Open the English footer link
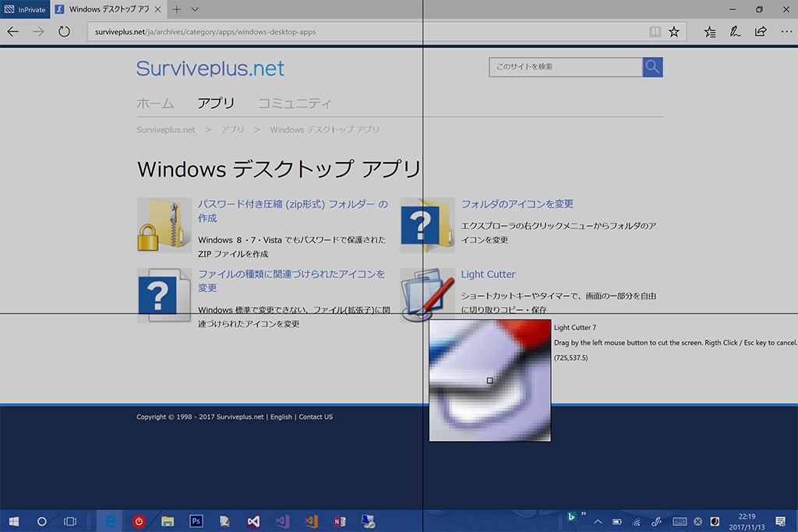The height and width of the screenshot is (532, 798). pyautogui.click(x=281, y=417)
